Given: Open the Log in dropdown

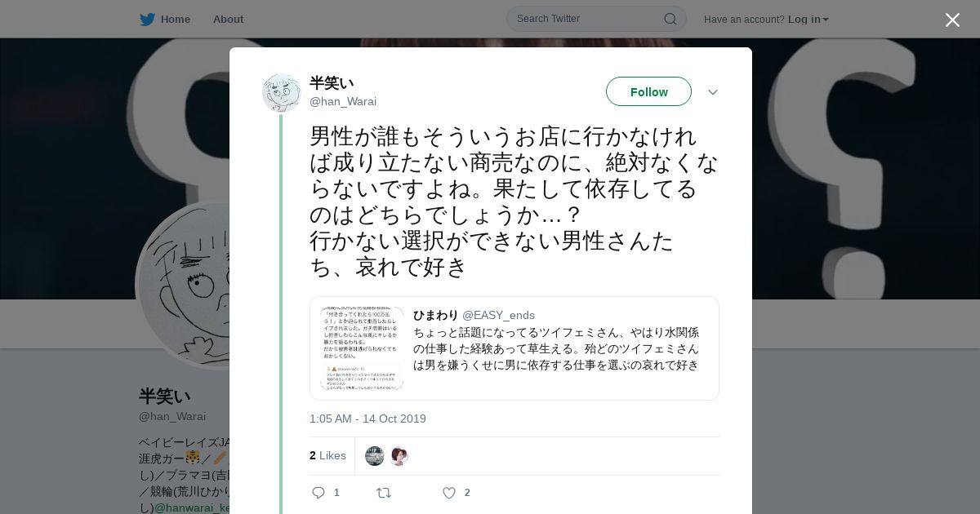Looking at the screenshot, I should tap(808, 19).
